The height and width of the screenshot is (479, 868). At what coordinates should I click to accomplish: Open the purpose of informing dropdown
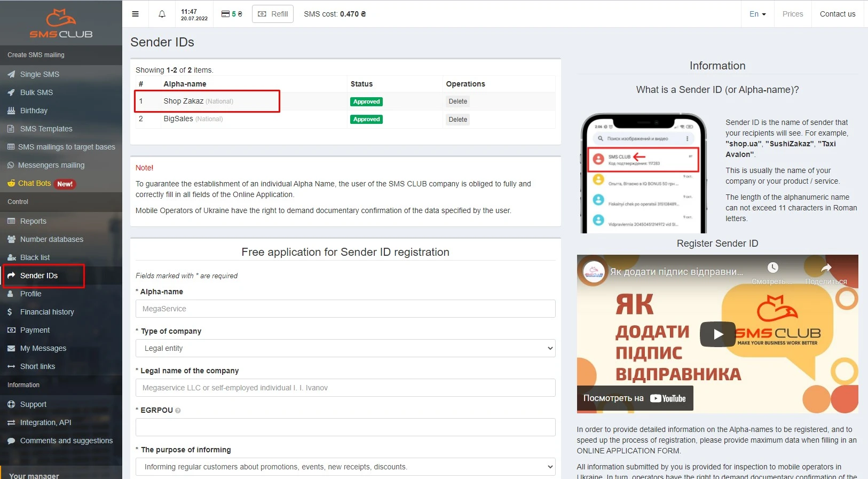click(345, 467)
